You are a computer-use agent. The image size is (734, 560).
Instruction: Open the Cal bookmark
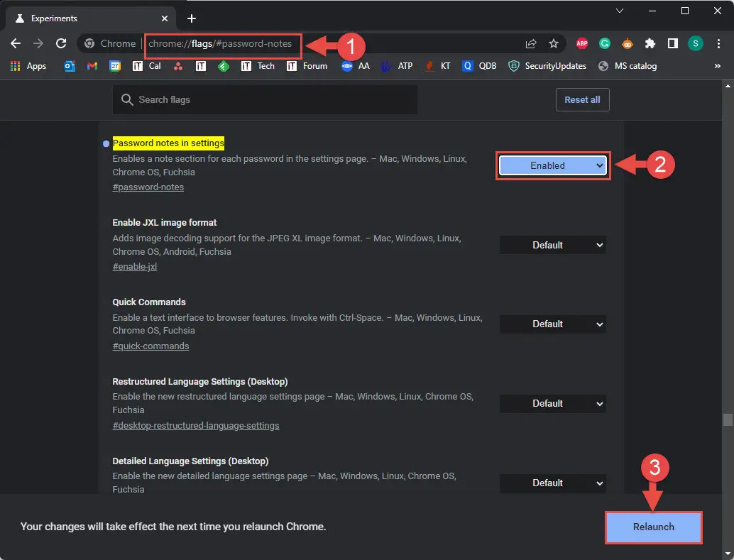(x=146, y=66)
